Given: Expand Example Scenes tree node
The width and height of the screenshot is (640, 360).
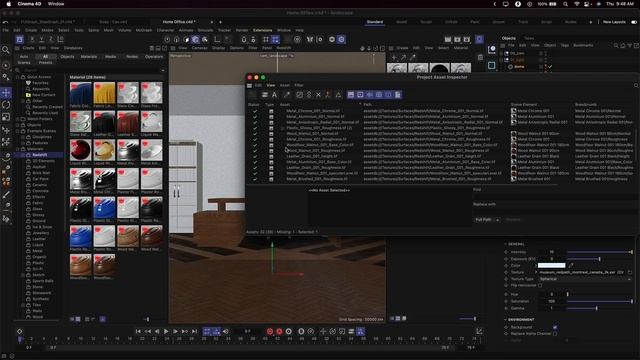Looking at the screenshot, I should (x=18, y=131).
